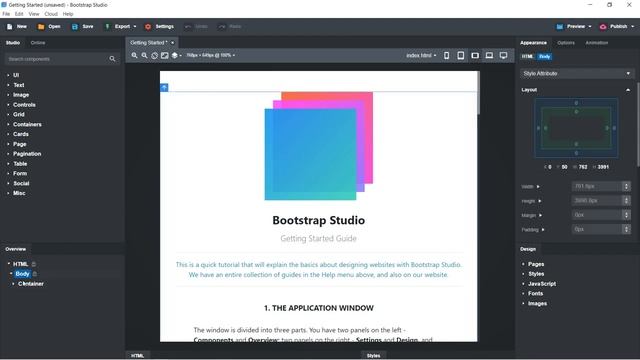Open the View menu
This screenshot has height=360, width=640.
pos(34,14)
